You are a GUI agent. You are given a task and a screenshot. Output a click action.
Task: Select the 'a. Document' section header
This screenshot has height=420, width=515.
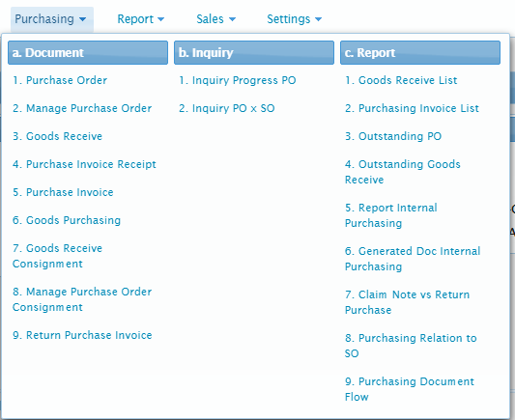point(88,52)
